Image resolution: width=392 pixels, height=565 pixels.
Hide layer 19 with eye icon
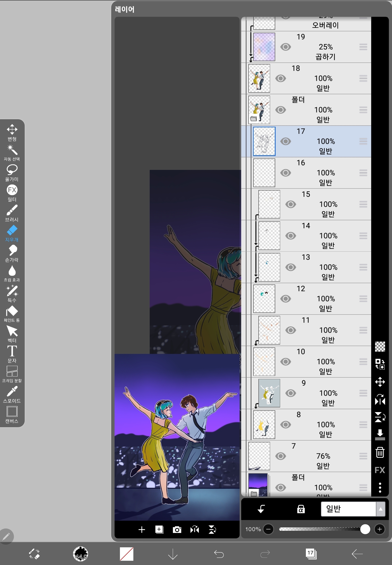(x=286, y=47)
